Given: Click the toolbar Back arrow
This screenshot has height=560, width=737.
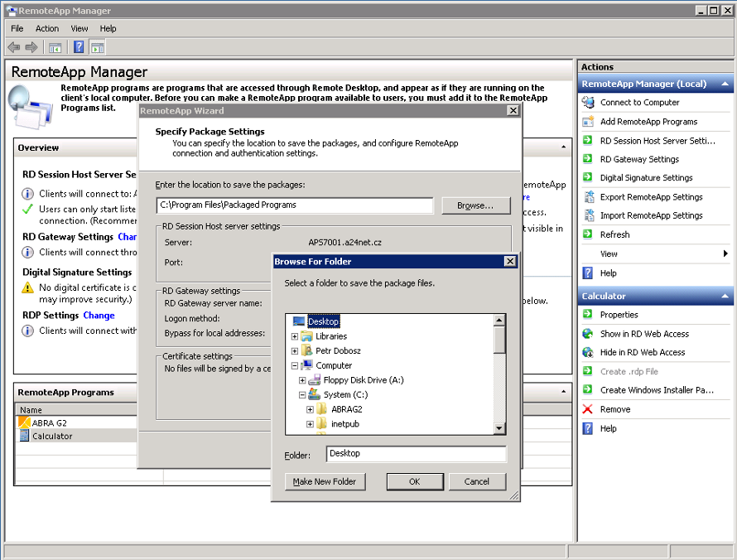Looking at the screenshot, I should click(14, 47).
